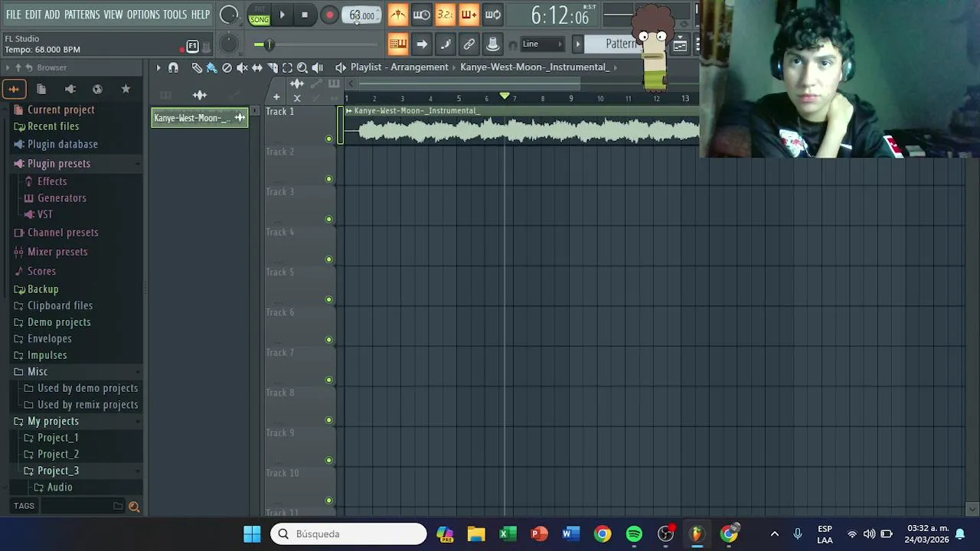Image resolution: width=980 pixels, height=551 pixels.
Task: Open the FILE menu
Action: [14, 15]
